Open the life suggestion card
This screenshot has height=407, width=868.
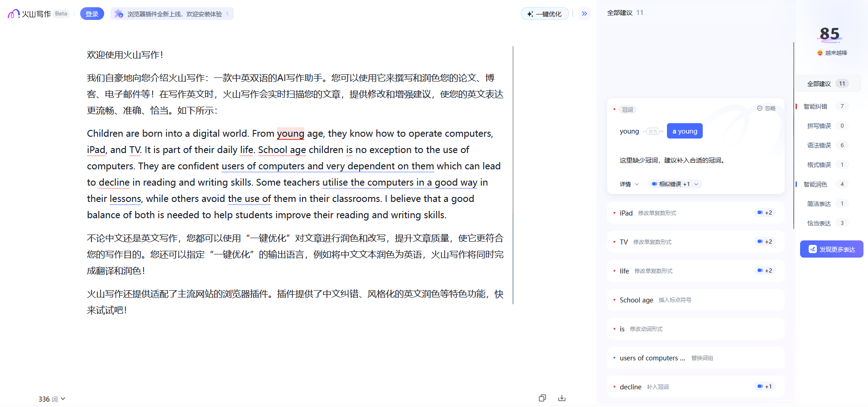[x=695, y=271]
